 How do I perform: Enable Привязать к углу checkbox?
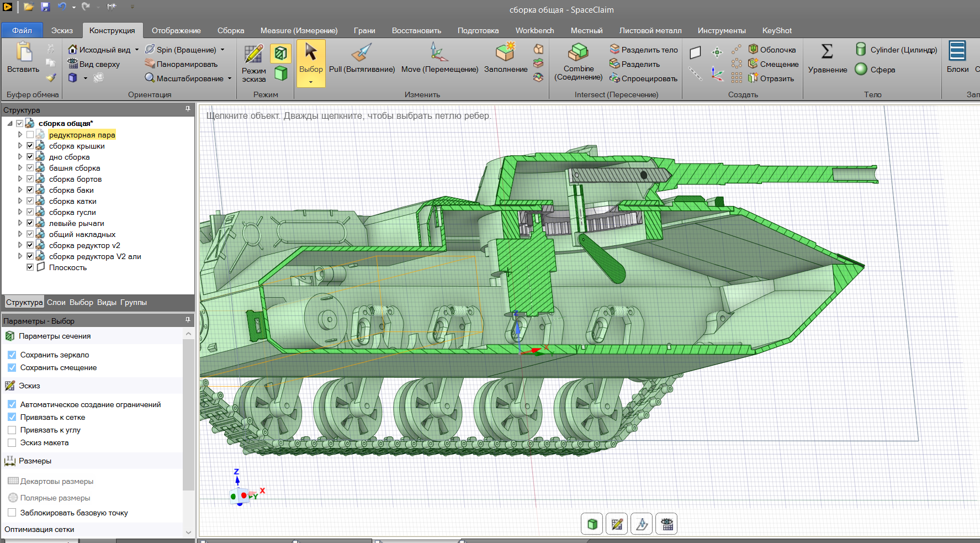(12, 430)
